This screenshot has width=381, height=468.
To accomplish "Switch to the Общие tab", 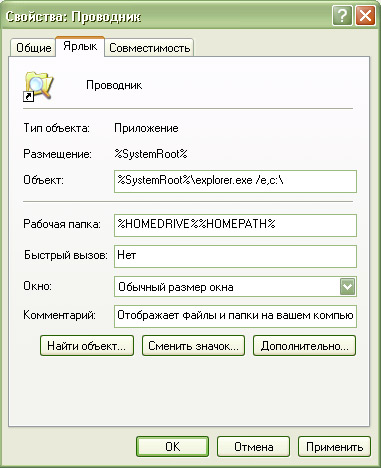I will 33,48.
